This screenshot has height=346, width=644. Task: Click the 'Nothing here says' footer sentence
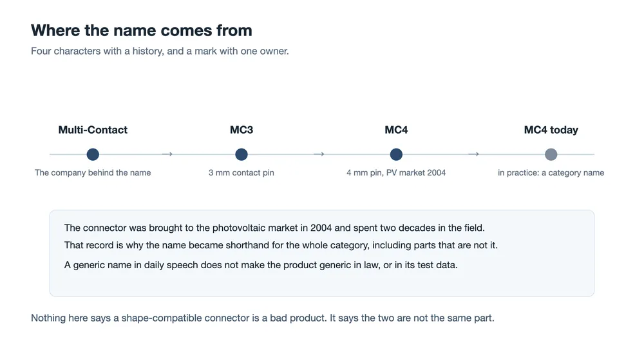tap(263, 318)
